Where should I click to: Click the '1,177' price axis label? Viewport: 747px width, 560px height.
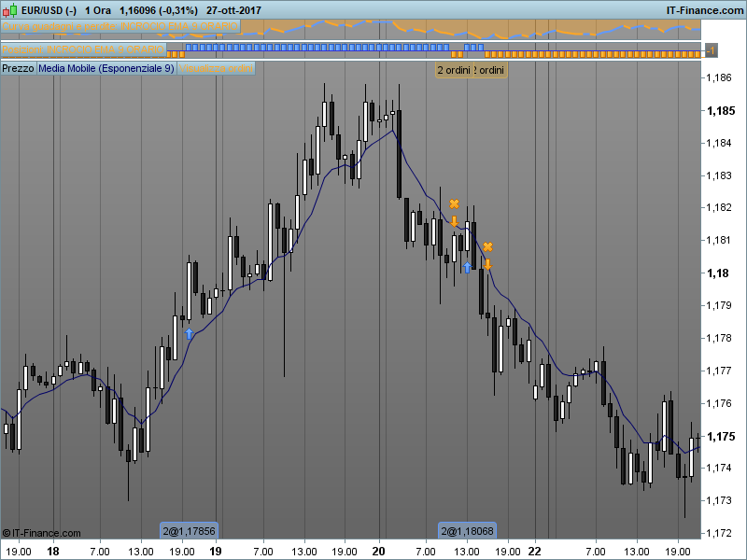tap(719, 371)
